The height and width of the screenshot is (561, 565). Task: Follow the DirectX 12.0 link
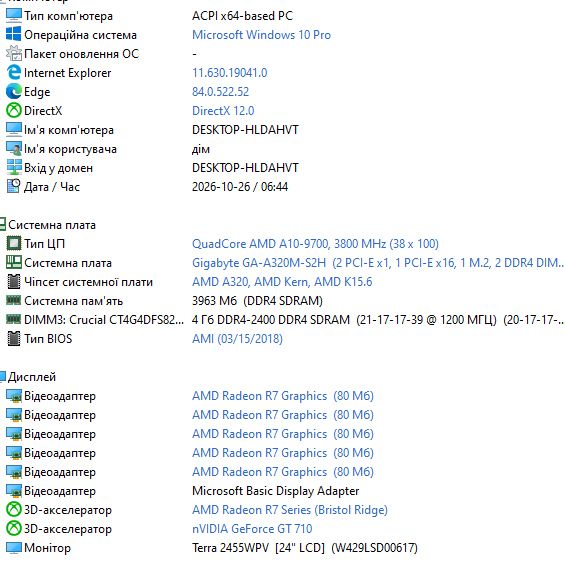tap(223, 111)
